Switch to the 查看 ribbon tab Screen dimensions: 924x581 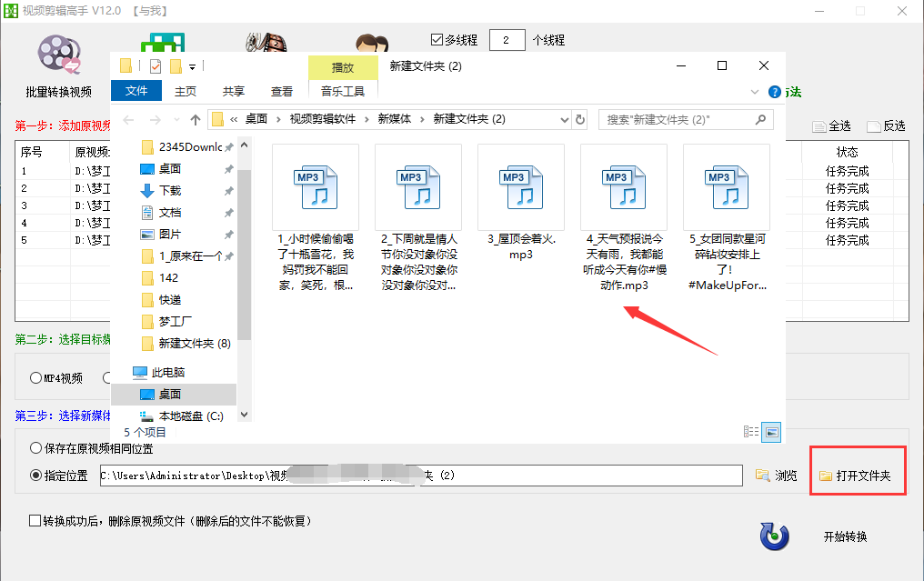282,91
